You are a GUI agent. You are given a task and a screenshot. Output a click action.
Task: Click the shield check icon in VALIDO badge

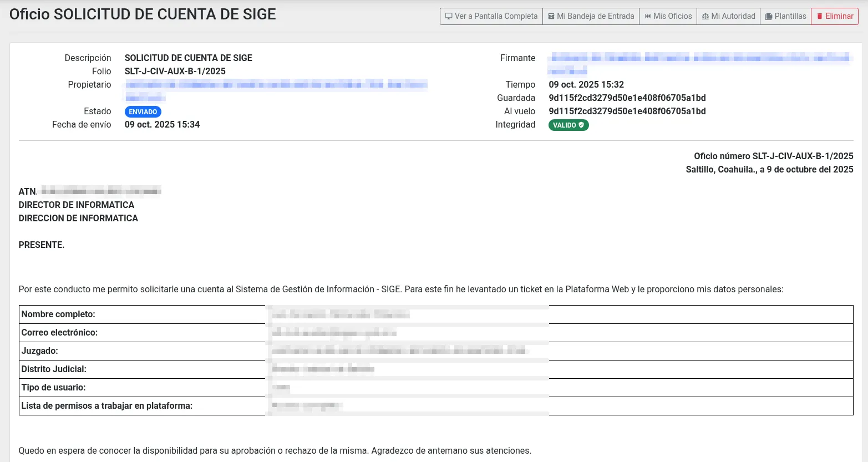coord(581,125)
